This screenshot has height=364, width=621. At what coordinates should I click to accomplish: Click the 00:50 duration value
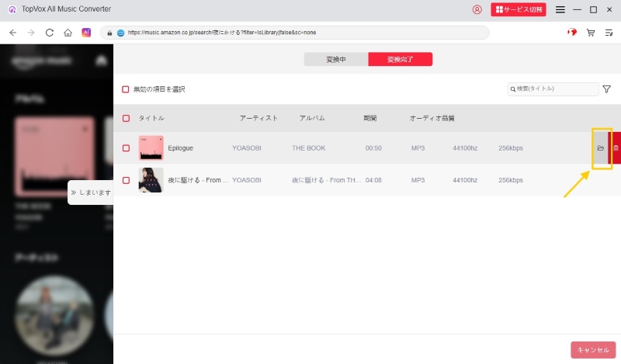(x=373, y=148)
